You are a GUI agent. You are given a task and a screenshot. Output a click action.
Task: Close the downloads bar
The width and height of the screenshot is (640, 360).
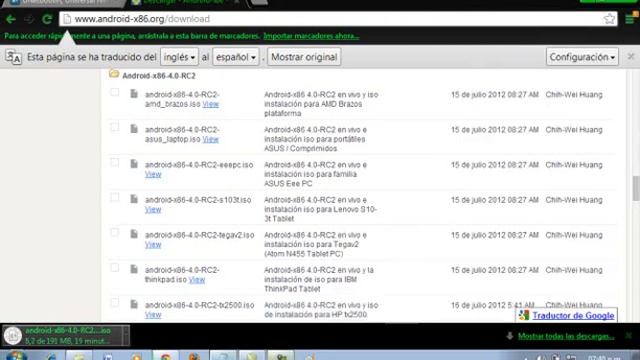629,336
